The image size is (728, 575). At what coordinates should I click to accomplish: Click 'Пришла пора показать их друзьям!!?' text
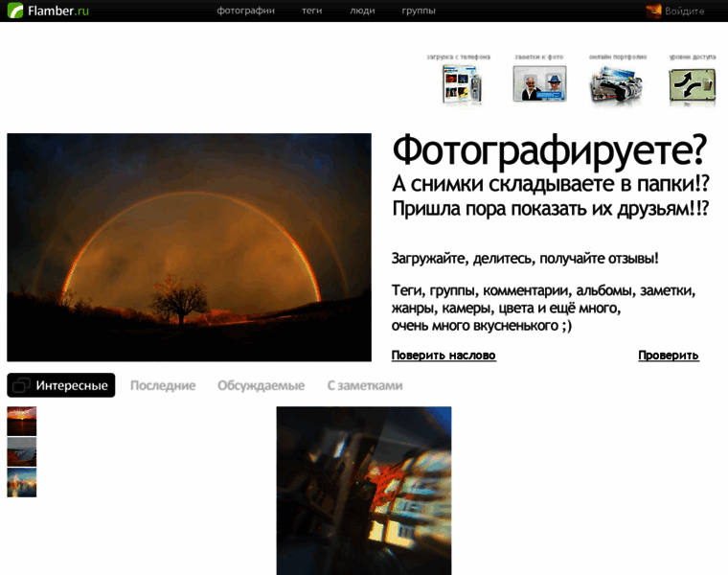[x=551, y=209]
